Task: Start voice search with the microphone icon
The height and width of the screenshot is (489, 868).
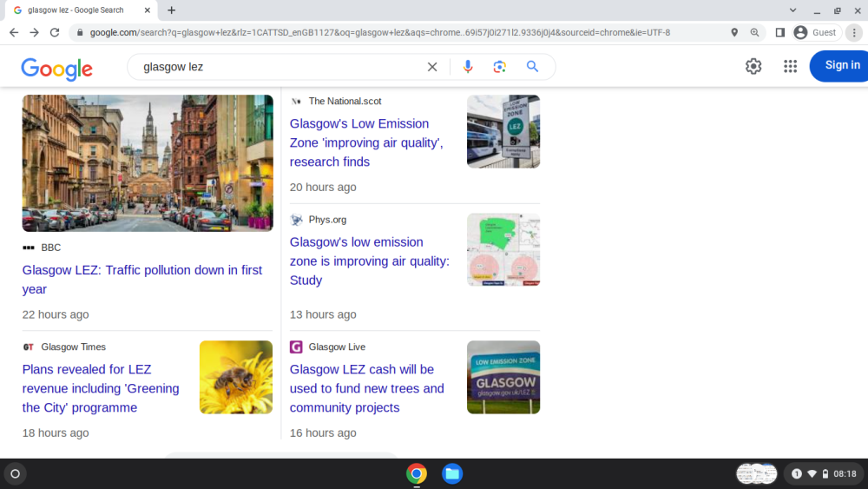Action: tap(468, 67)
